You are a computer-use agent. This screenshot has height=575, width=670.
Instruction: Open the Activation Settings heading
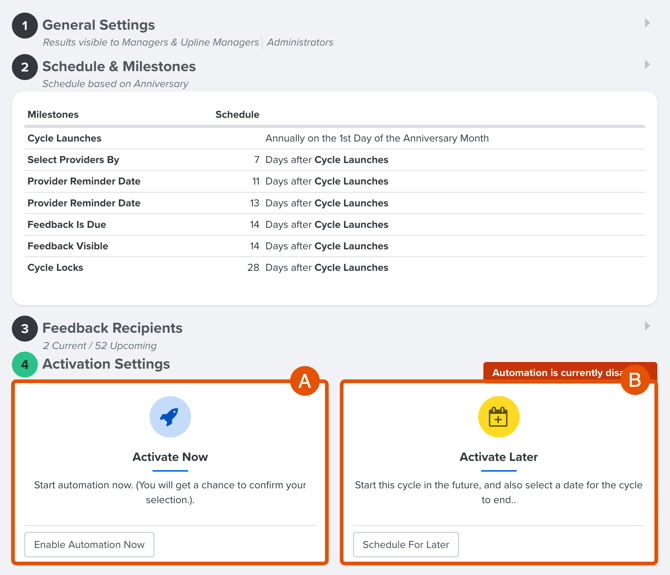(106, 364)
